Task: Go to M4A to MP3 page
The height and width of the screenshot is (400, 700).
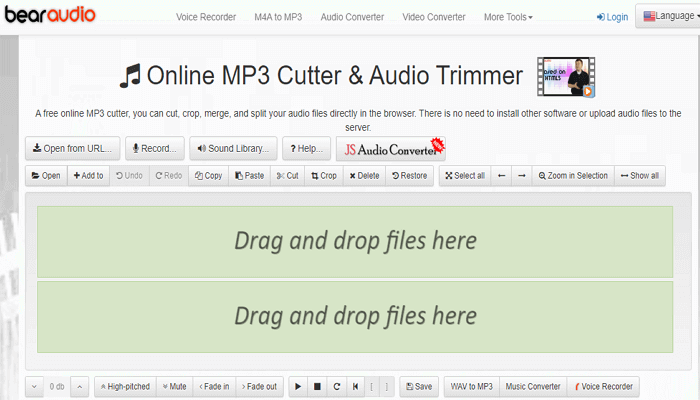Action: coord(276,17)
